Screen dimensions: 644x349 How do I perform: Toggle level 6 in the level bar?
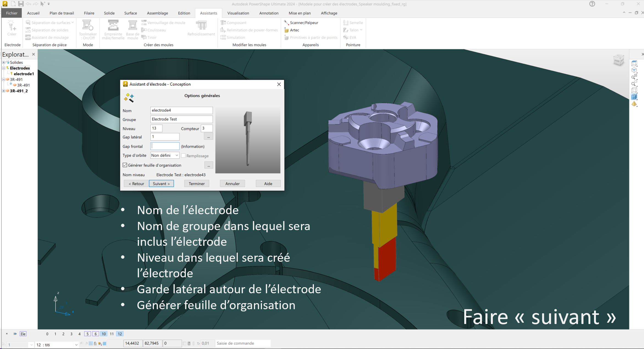(96, 334)
